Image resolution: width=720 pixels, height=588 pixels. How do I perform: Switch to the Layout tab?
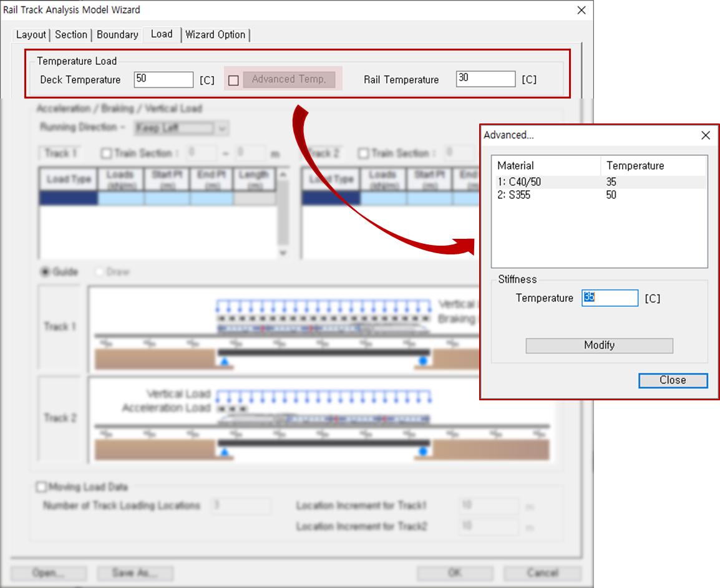31,35
